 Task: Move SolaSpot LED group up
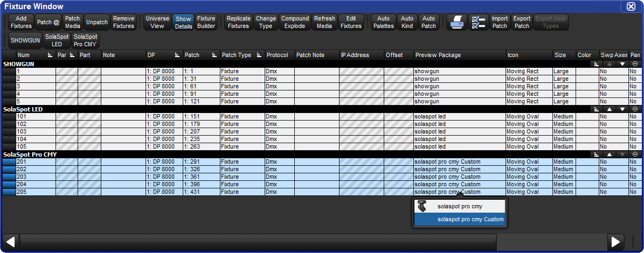pos(610,109)
